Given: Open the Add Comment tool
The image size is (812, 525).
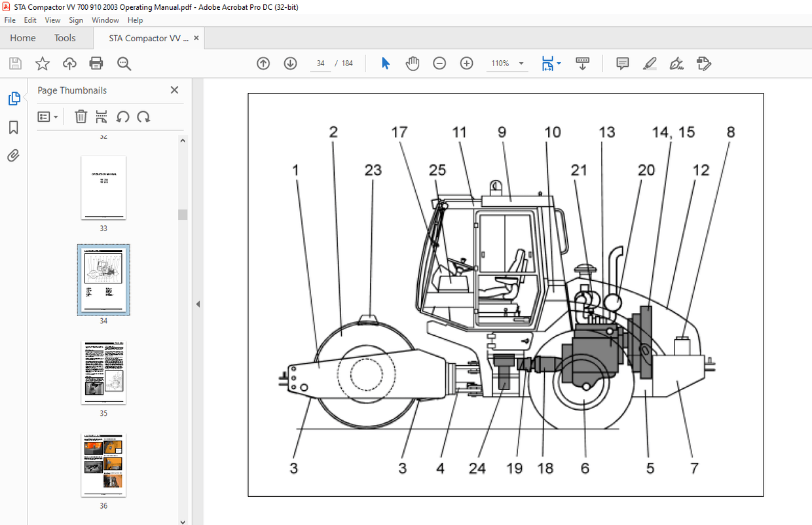Looking at the screenshot, I should tap(621, 63).
